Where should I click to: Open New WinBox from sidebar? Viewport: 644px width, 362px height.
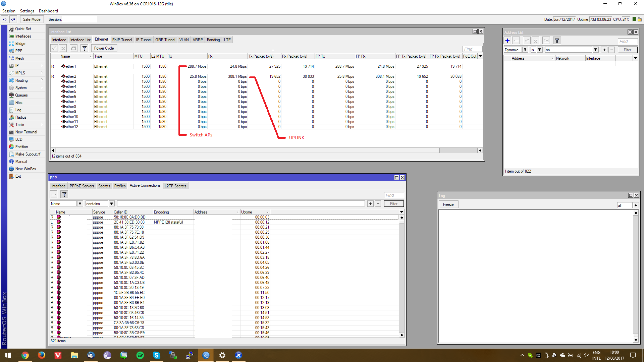(x=25, y=169)
